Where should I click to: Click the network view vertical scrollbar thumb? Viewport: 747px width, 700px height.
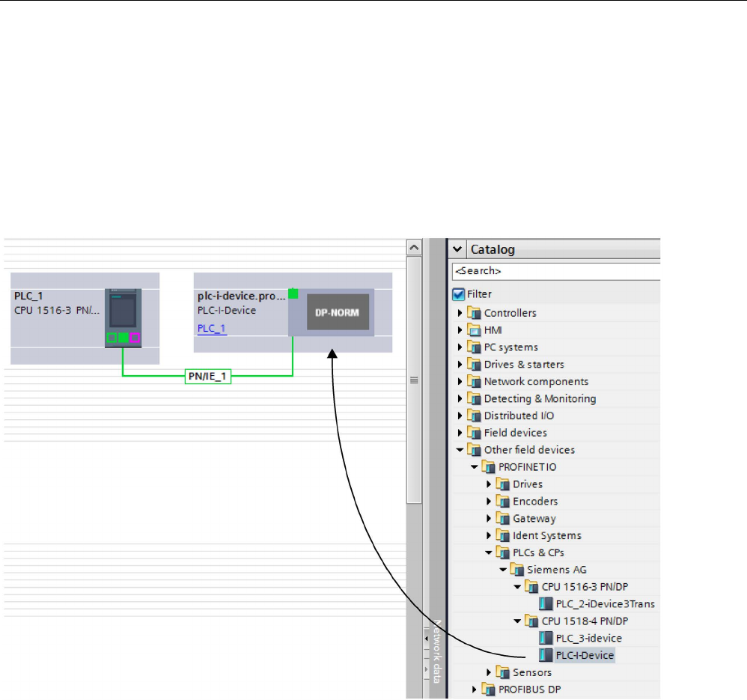pos(414,380)
